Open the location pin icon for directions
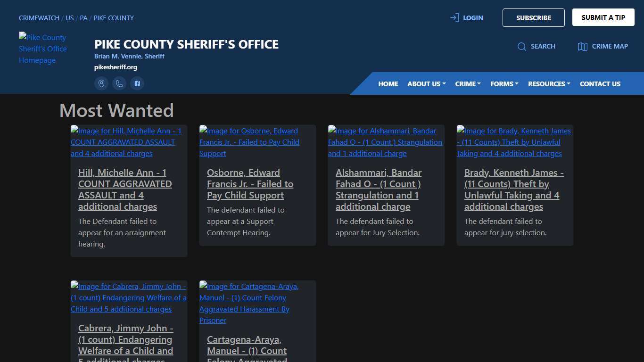644x362 pixels. click(101, 83)
